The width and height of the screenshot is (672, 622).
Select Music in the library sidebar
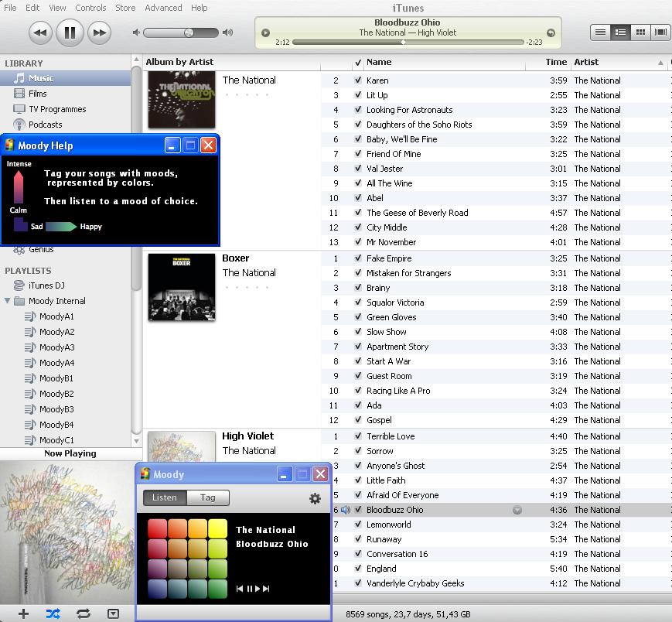click(x=65, y=78)
